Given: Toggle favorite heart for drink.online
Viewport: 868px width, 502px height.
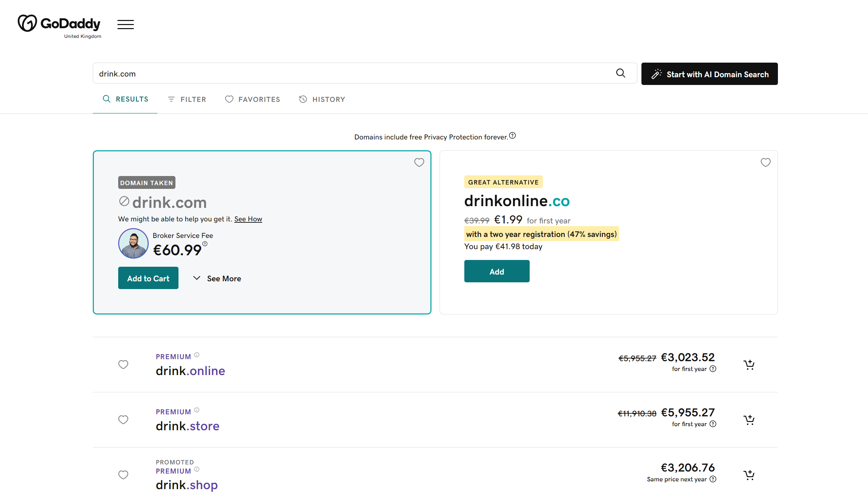Looking at the screenshot, I should [123, 364].
